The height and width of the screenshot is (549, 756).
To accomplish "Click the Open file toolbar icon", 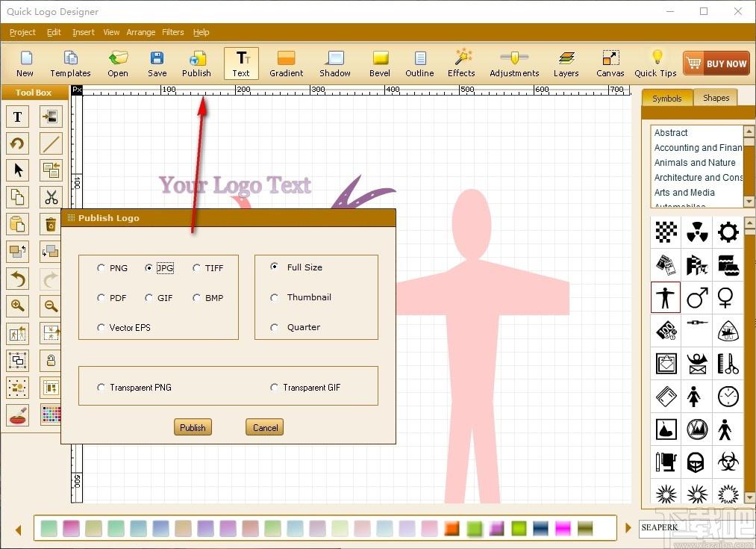I will [x=118, y=63].
